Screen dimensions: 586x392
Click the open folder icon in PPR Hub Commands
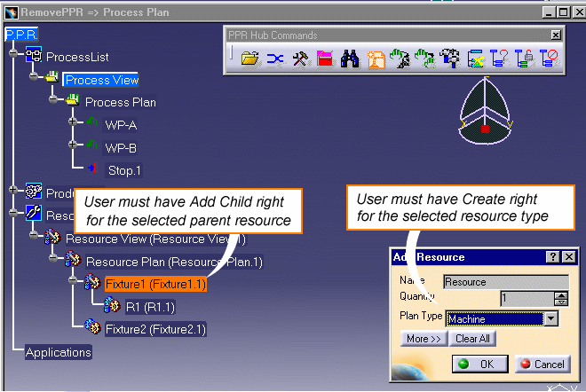(249, 59)
